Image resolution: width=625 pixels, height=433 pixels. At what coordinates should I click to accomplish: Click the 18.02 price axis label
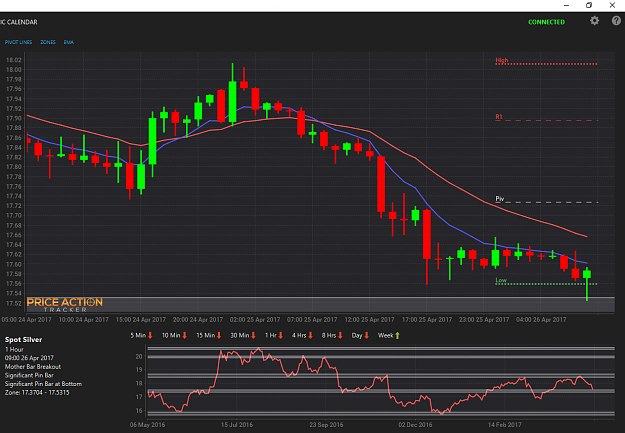[x=14, y=60]
